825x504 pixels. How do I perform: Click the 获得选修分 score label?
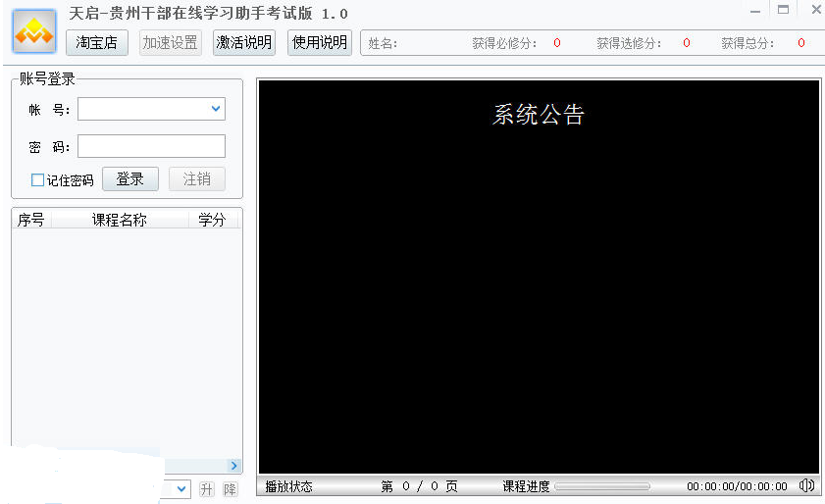click(629, 43)
